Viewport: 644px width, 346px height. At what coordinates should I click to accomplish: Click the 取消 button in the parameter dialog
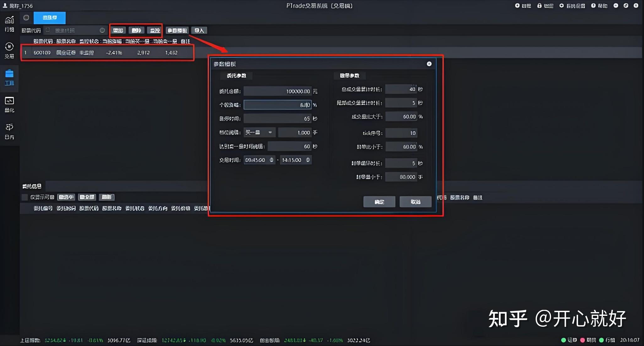(x=415, y=201)
